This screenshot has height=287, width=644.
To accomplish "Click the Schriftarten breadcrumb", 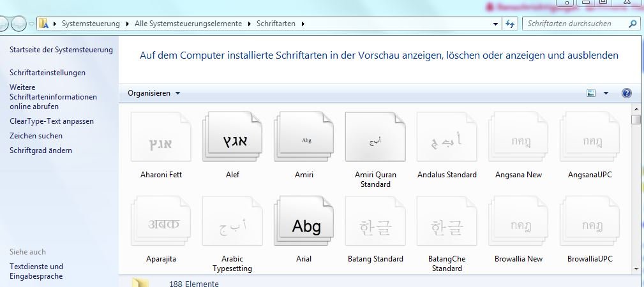I will tap(276, 24).
